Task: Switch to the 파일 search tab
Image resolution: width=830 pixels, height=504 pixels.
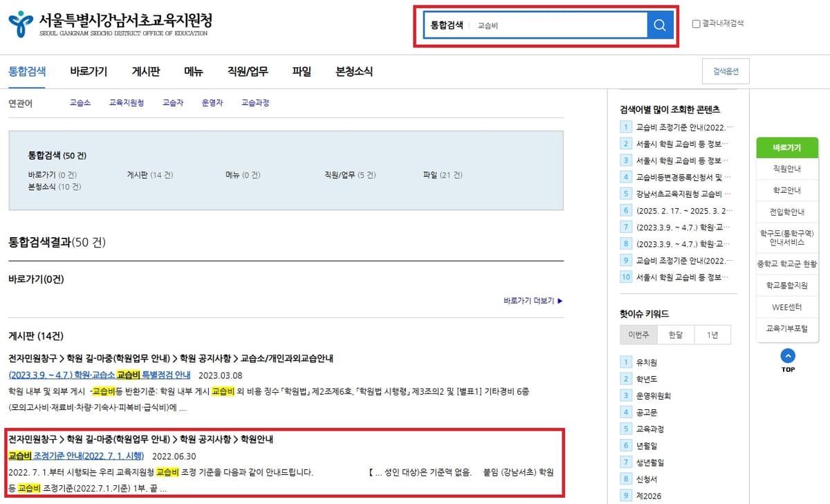Action: 301,71
